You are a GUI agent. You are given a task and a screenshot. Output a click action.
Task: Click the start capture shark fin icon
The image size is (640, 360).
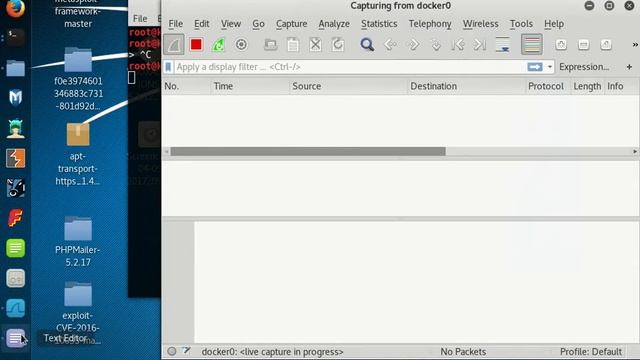[x=173, y=44]
